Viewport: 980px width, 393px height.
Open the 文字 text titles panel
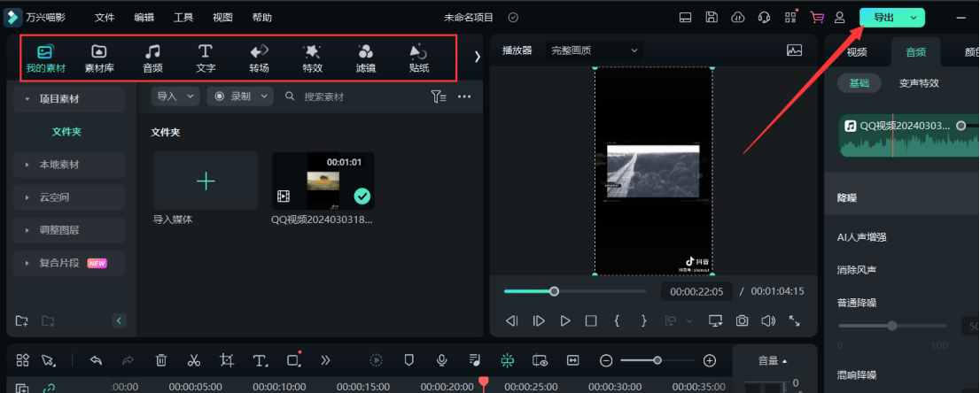tap(206, 58)
